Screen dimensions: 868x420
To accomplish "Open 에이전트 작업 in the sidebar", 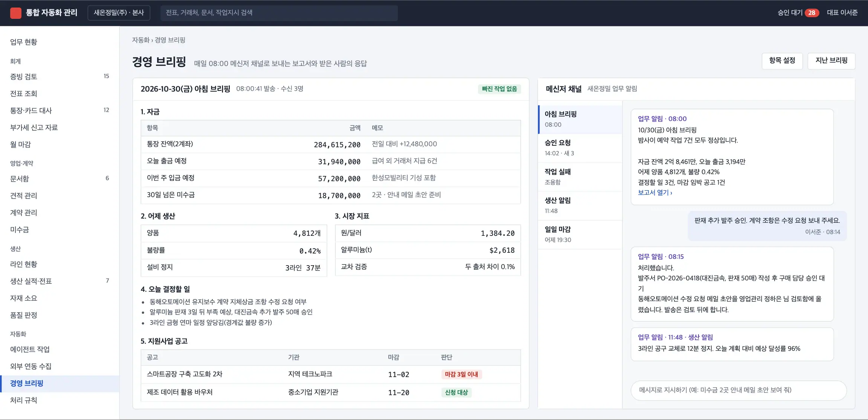I will pos(60,349).
